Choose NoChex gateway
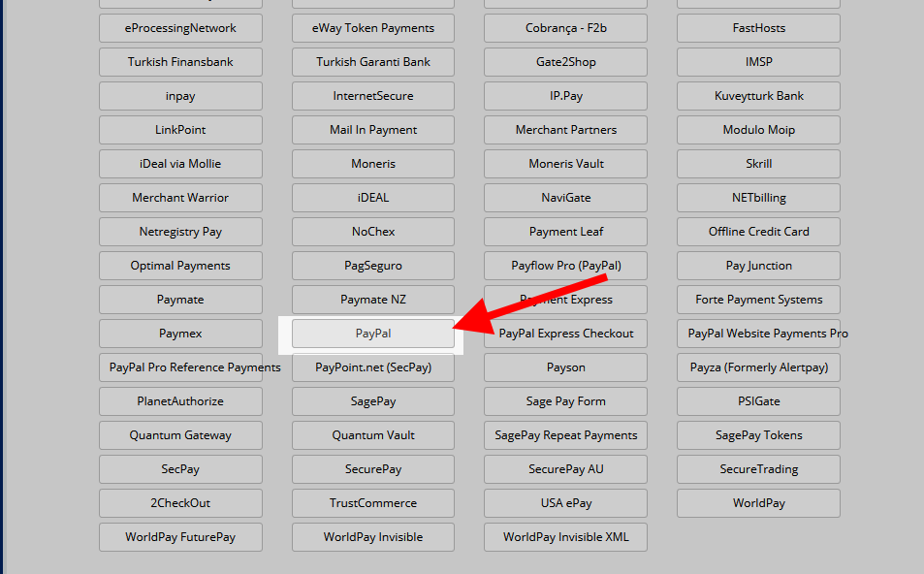Viewport: 924px width, 574px height. click(373, 232)
